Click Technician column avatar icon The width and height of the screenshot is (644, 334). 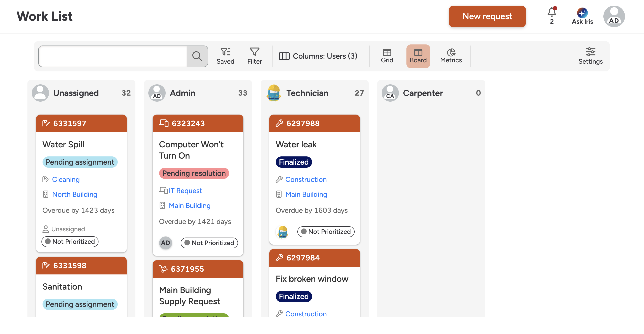point(274,93)
